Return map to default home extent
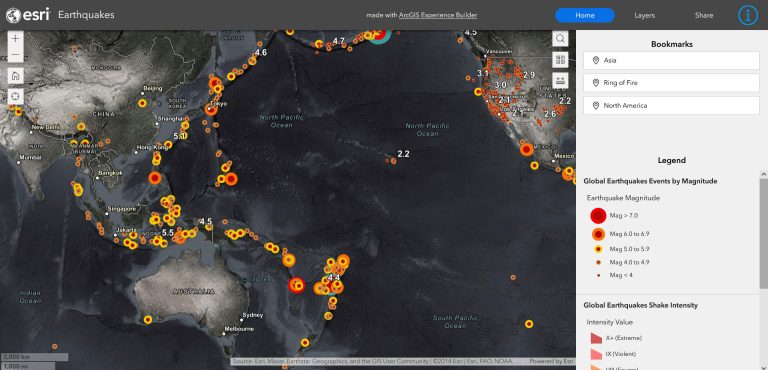This screenshot has height=370, width=768. click(x=16, y=75)
